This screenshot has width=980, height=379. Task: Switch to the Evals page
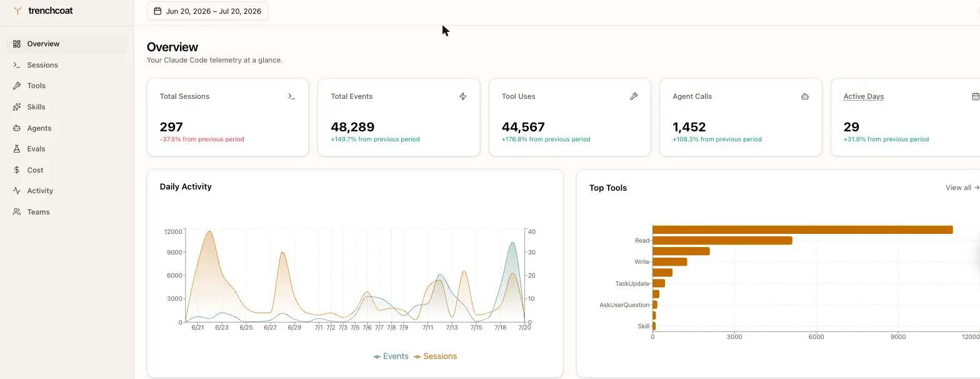67,149
